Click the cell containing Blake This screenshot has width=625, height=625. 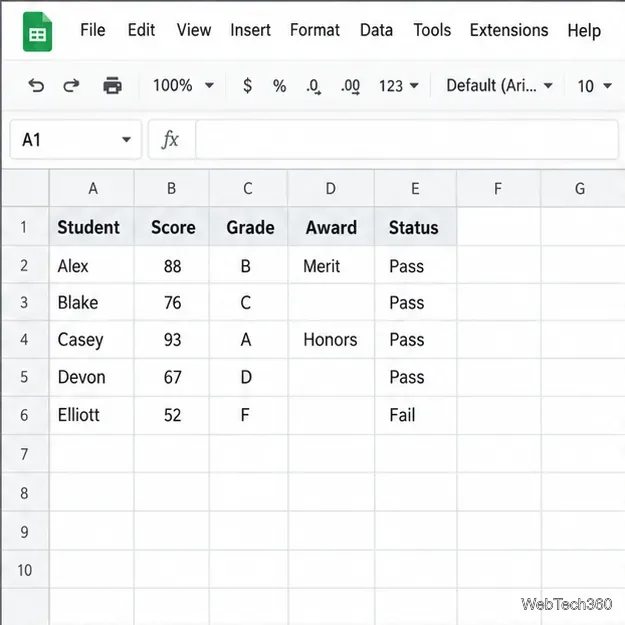tap(92, 302)
